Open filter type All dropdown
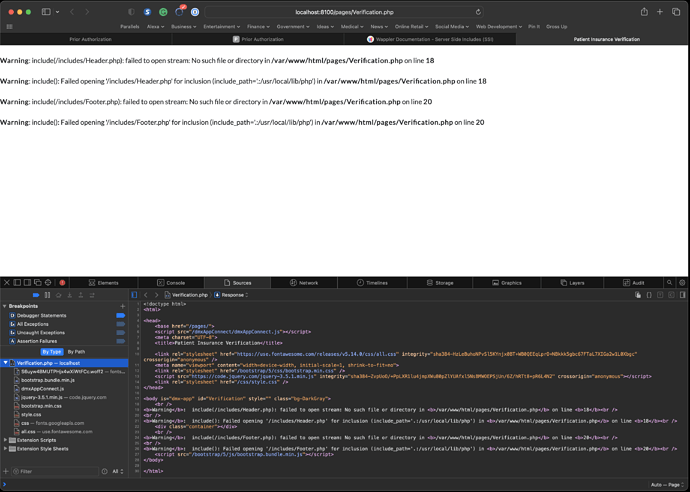This screenshot has width=690, height=492. coord(117,471)
